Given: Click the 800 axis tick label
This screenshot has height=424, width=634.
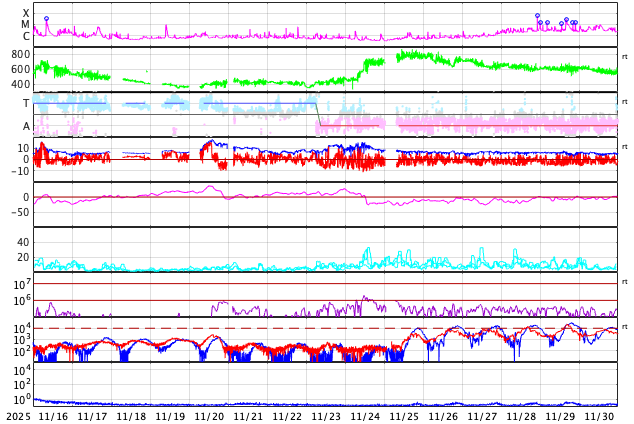Looking at the screenshot, I should (x=20, y=54).
